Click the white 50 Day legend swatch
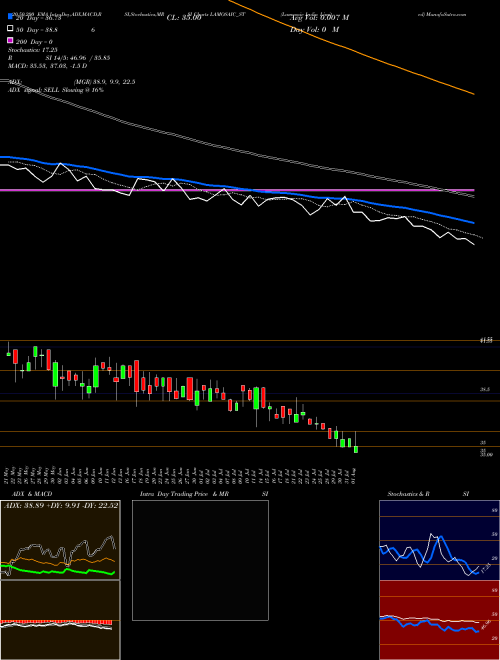500x660 pixels. click(10, 29)
